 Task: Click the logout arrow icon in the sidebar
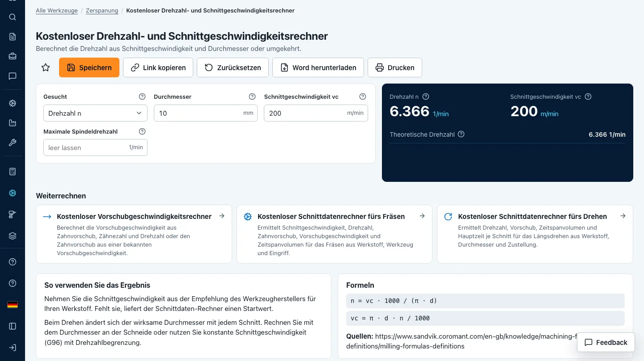(x=13, y=348)
